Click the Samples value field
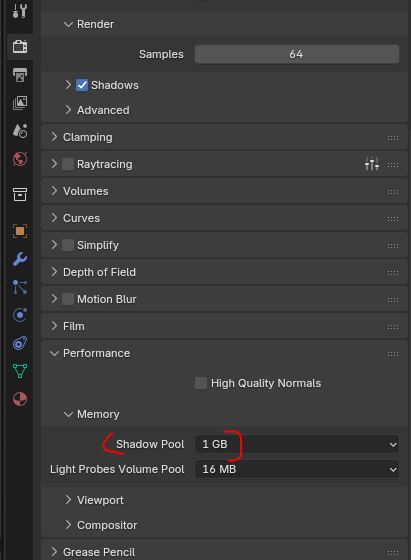Viewport: 411px width, 560px height. click(x=297, y=54)
